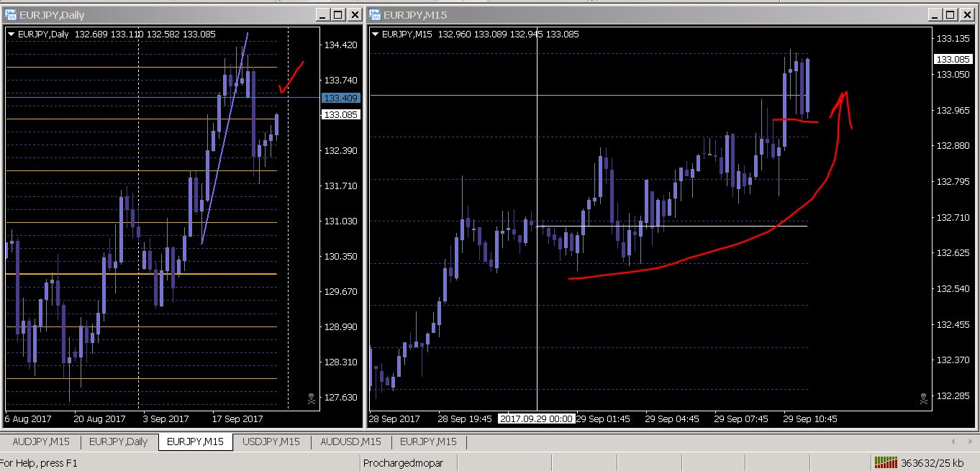
Task: Select the blue diagonal trendline on Daily chart
Action: (224, 138)
